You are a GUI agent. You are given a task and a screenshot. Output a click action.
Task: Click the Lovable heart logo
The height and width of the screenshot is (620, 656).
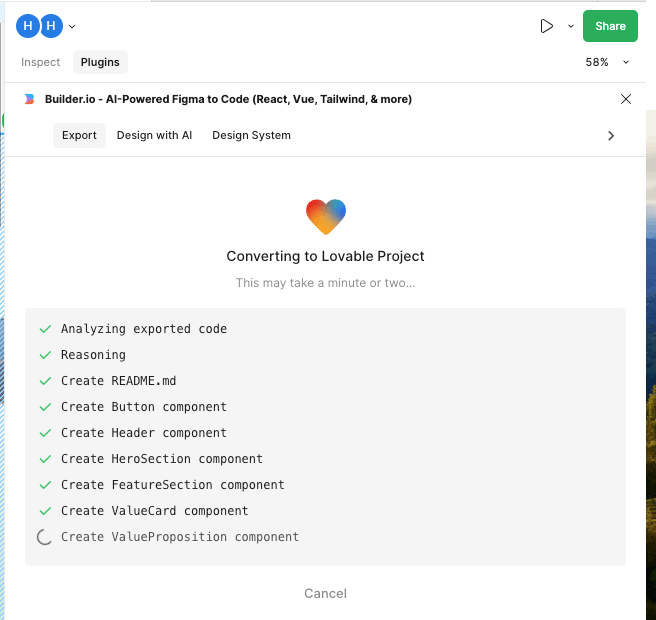pos(326,215)
